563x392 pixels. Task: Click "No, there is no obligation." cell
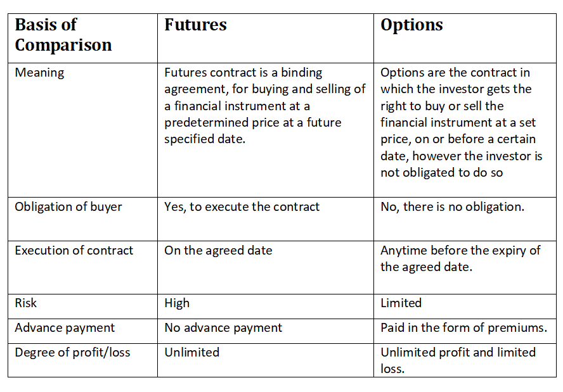click(x=452, y=207)
